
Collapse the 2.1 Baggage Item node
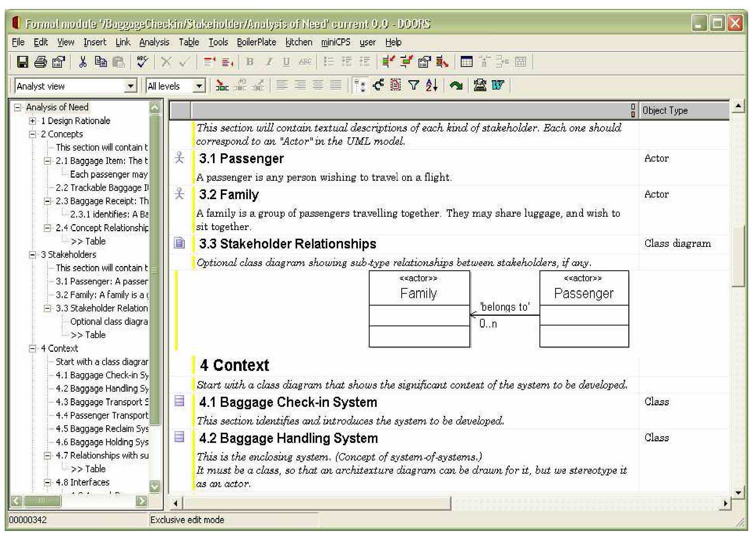[47, 161]
